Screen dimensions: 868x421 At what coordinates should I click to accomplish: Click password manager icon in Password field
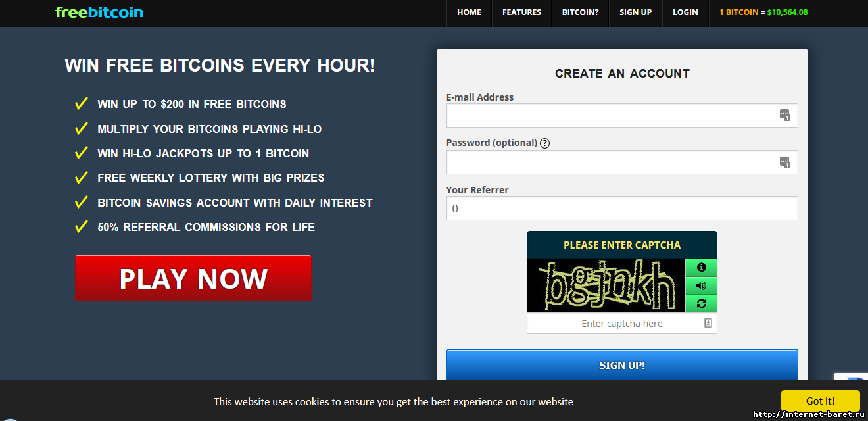click(x=784, y=162)
